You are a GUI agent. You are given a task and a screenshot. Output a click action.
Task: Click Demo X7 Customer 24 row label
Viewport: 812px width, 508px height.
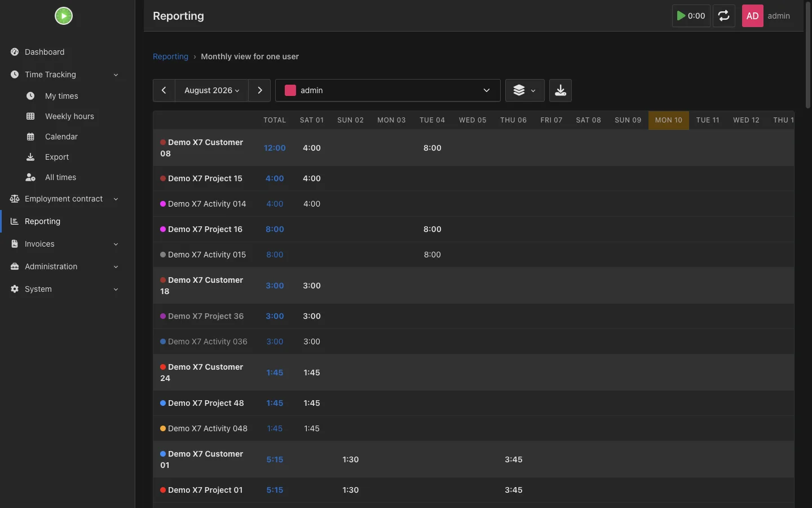point(202,373)
